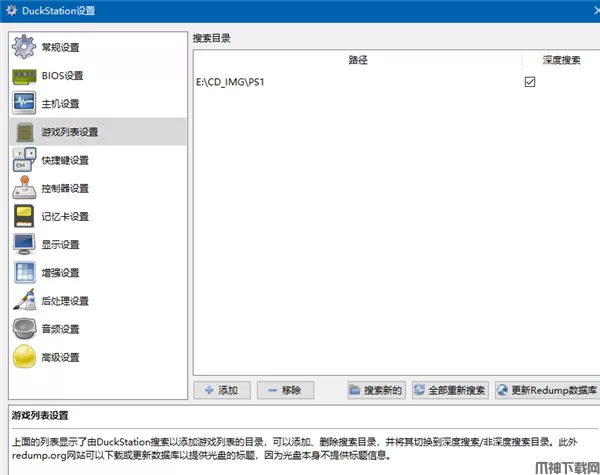Image resolution: width=600 pixels, height=475 pixels.
Task: Open the 常规设置 gear icon
Action: click(x=24, y=47)
